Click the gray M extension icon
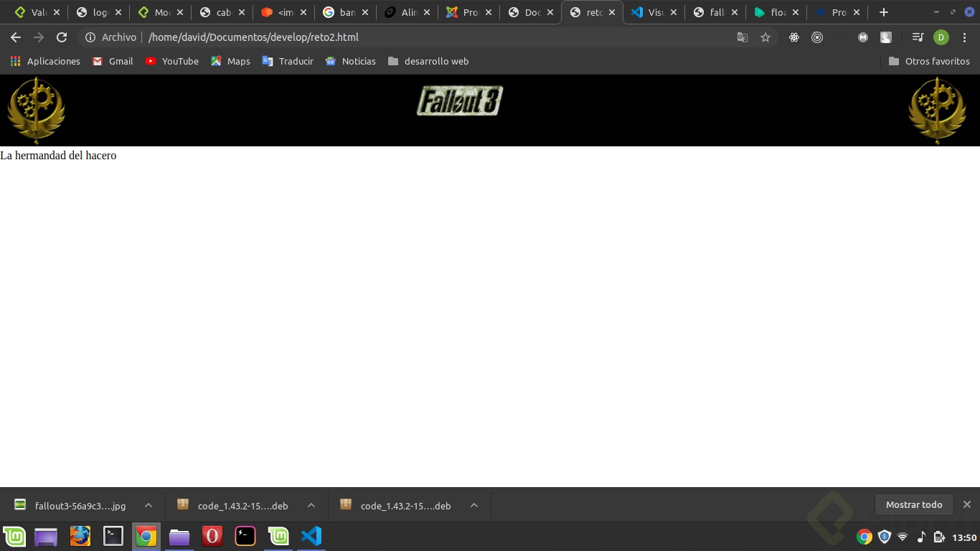The width and height of the screenshot is (980, 551). [x=863, y=37]
